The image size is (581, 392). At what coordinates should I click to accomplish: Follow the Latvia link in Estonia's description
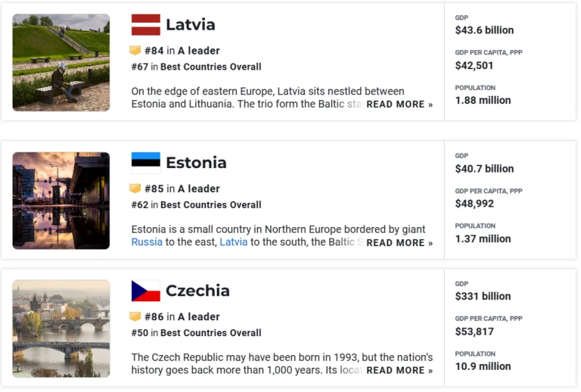(233, 242)
